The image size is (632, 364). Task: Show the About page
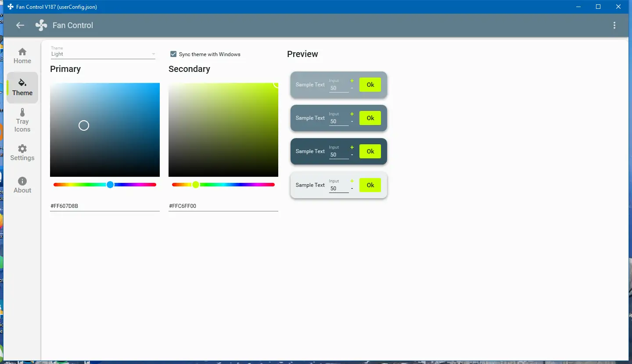22,185
